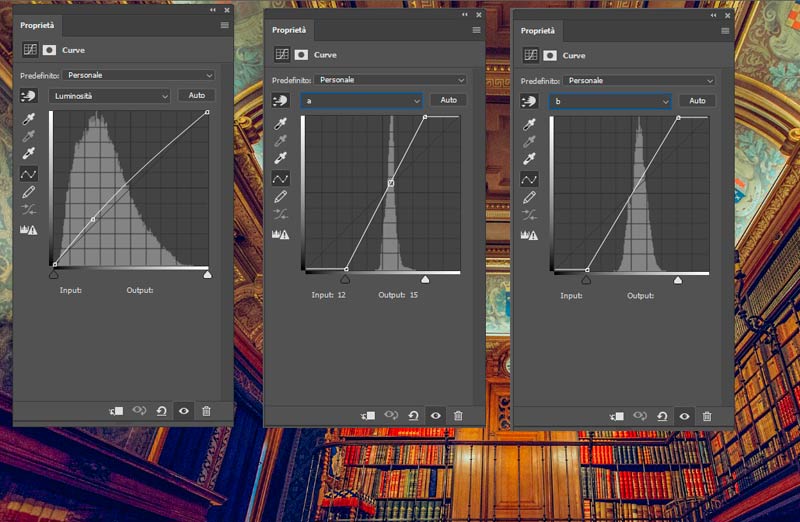The image size is (800, 522).
Task: Open panel menu in Luminosità panel
Action: point(224,25)
